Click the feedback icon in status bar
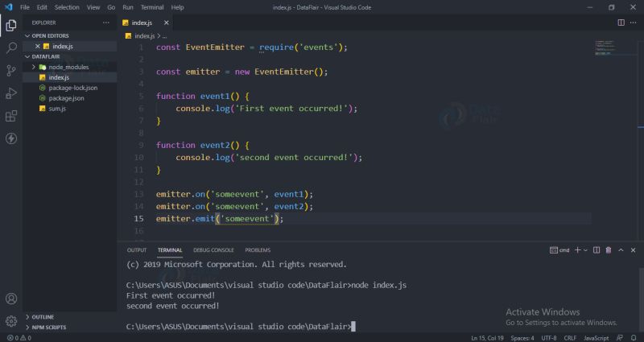Screen dimensions: 644x342 620,338
